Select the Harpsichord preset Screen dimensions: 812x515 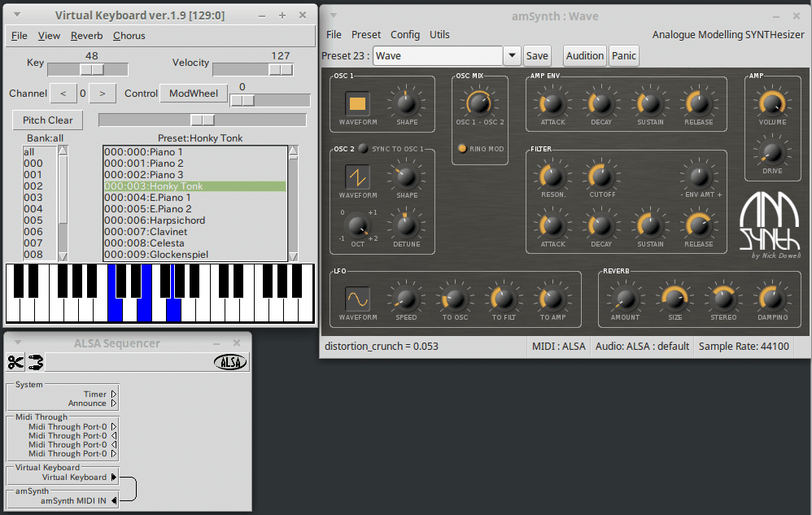click(x=194, y=220)
